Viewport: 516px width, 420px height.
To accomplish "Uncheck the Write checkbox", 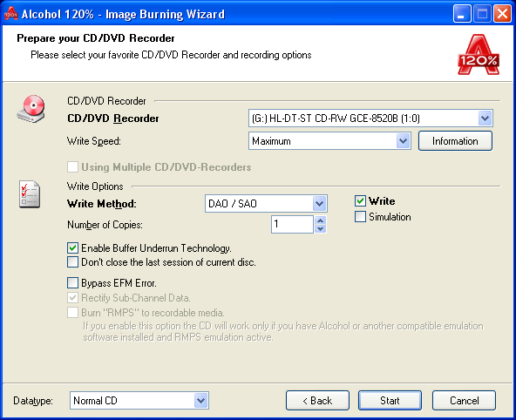I will [360, 201].
